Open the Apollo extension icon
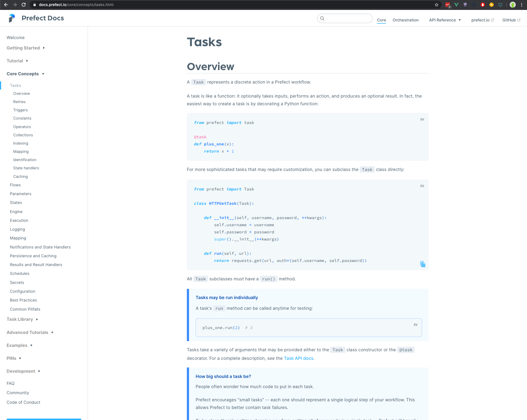527x420 pixels. [474, 5]
